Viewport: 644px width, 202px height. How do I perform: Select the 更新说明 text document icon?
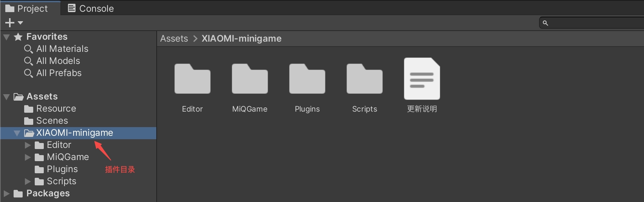[422, 79]
